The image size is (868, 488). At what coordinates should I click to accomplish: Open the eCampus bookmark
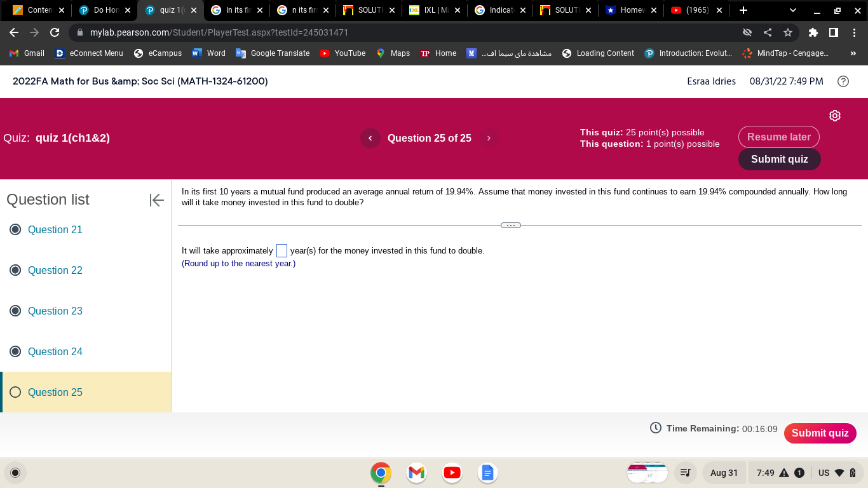158,53
